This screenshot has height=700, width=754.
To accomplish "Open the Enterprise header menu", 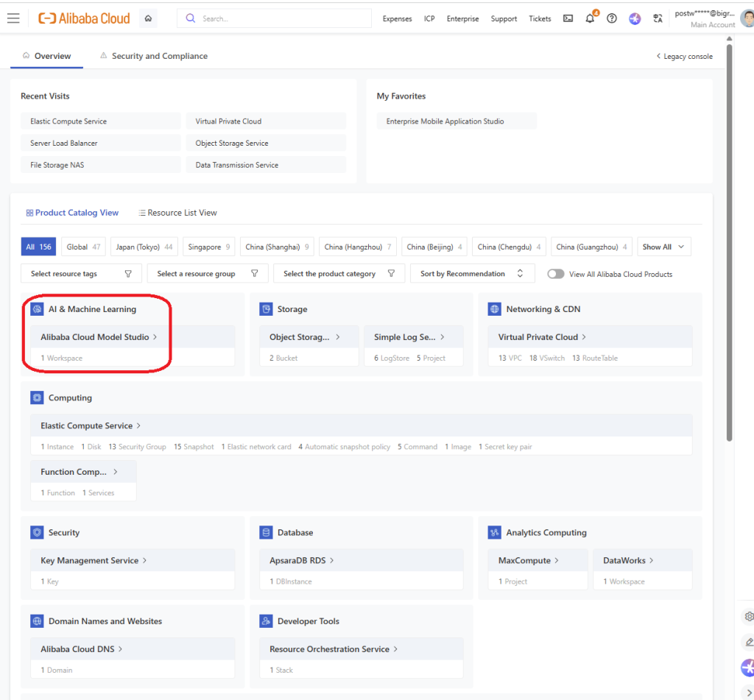I will [462, 18].
